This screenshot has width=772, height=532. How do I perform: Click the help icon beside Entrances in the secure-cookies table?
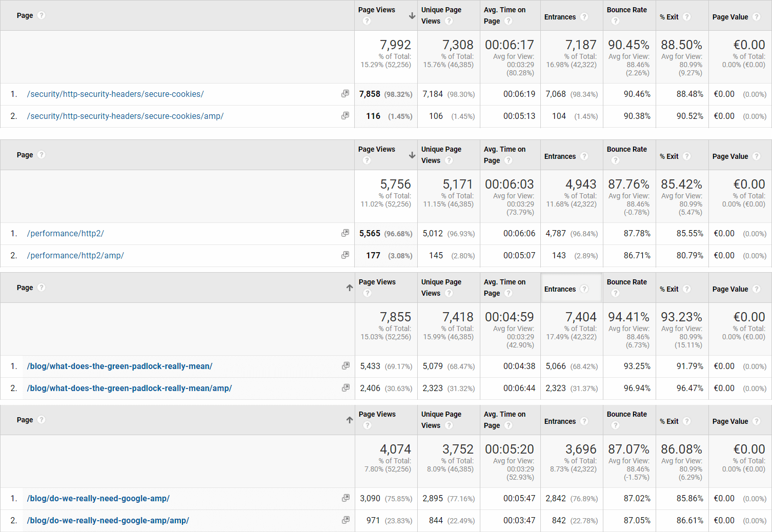(x=584, y=17)
